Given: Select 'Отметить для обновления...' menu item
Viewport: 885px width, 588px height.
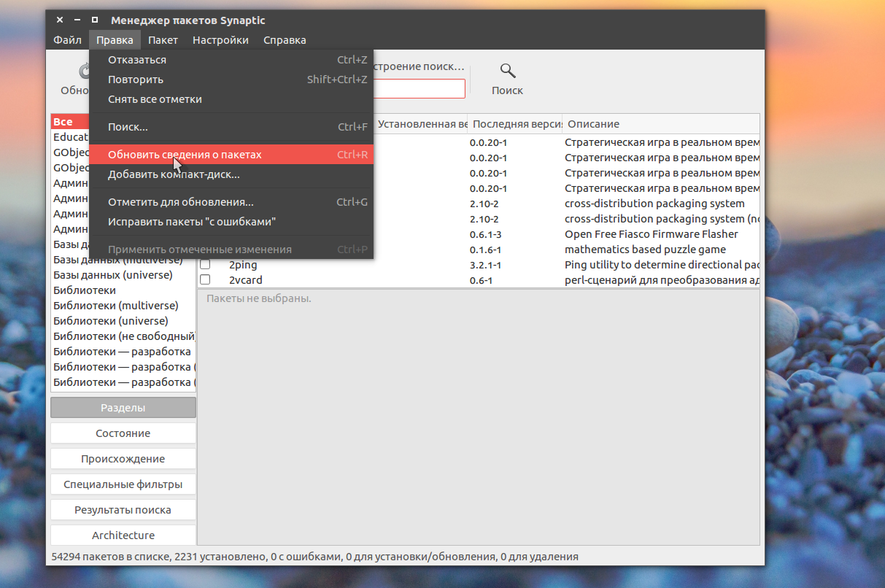Looking at the screenshot, I should click(x=181, y=202).
